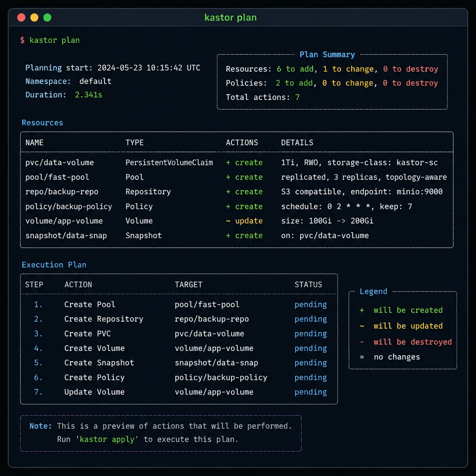
Task: Click the dollar prompt symbol
Action: click(x=22, y=40)
